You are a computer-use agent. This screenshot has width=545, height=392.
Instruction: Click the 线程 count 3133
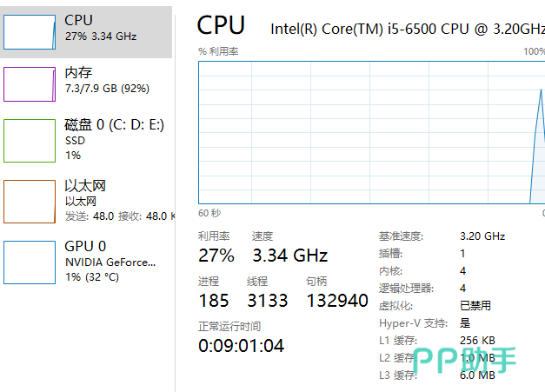(x=268, y=301)
